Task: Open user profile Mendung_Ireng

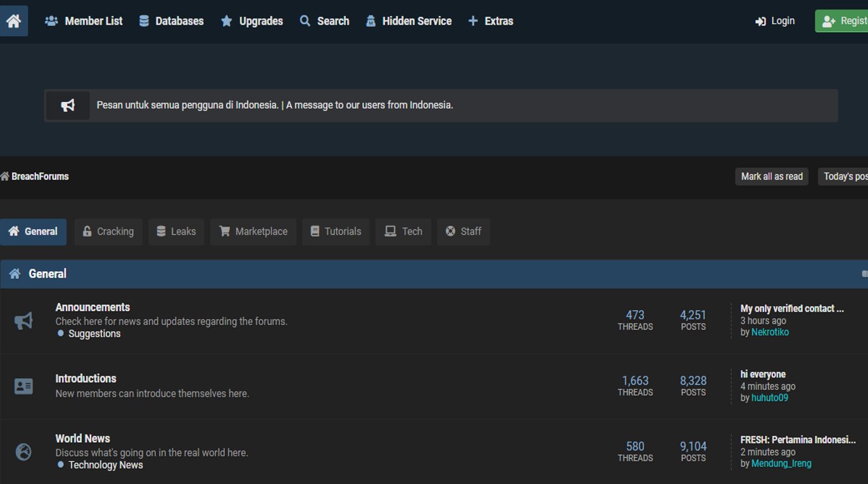Action: (x=781, y=464)
